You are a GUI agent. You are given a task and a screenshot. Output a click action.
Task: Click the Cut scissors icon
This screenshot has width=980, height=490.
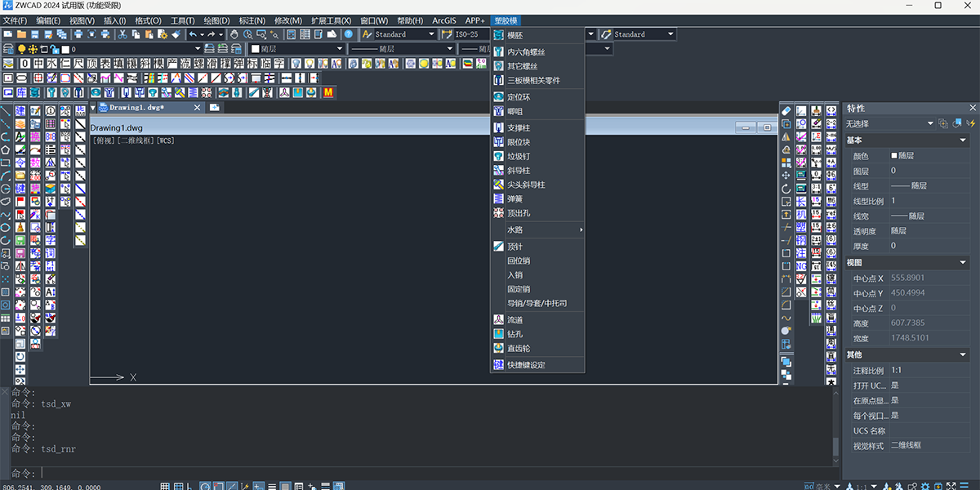tap(122, 34)
